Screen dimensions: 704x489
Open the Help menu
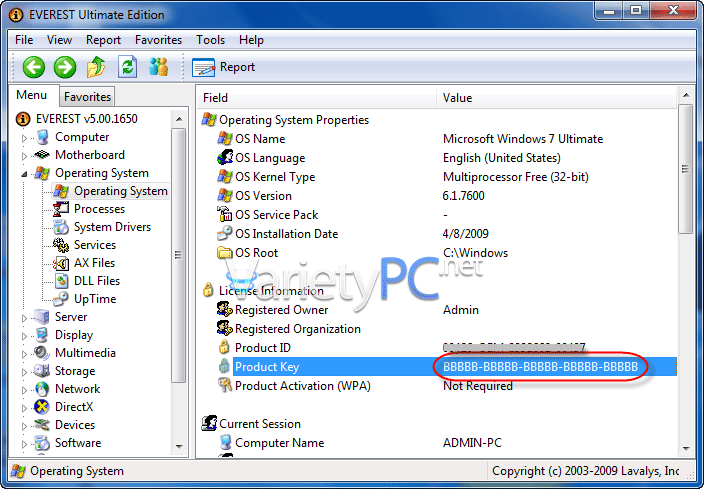(x=251, y=40)
